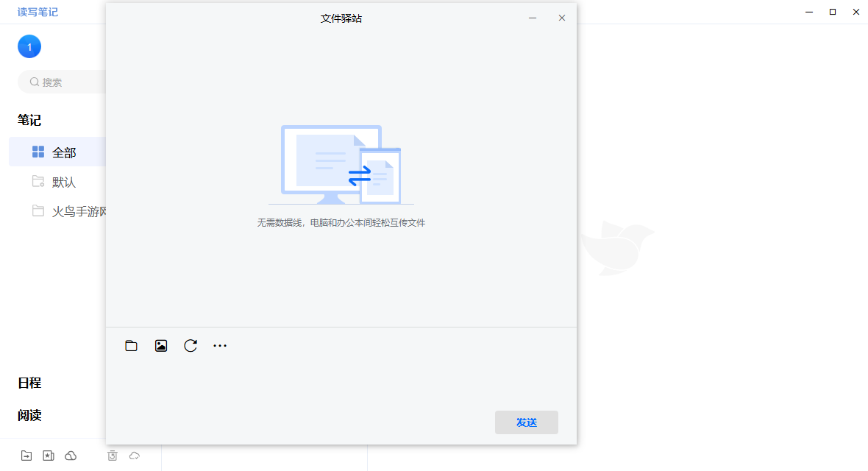Click the cloud sync checkmark icon
Image resolution: width=868 pixels, height=471 pixels.
pos(135,456)
